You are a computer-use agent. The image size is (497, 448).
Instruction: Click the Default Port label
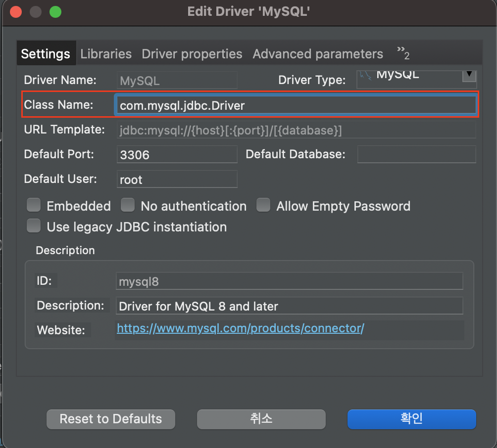tap(59, 154)
